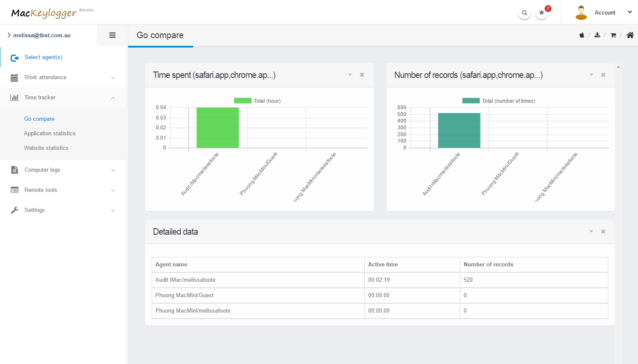This screenshot has width=638, height=364.
Task: Click the download icon in the breadcrumb toolbar
Action: [x=597, y=35]
